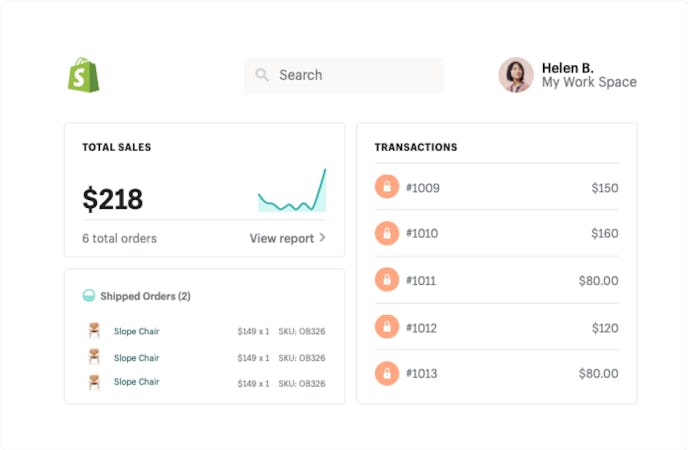This screenshot has height=450, width=688.
Task: Click the TRANSACTIONS heading
Action: coord(416,147)
